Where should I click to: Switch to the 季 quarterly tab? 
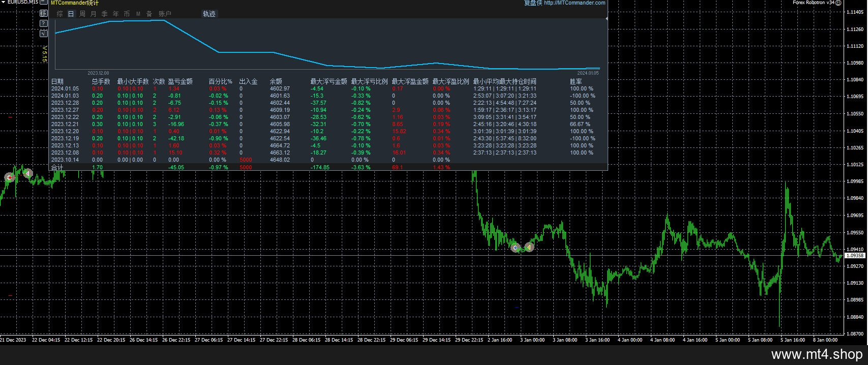[x=104, y=14]
